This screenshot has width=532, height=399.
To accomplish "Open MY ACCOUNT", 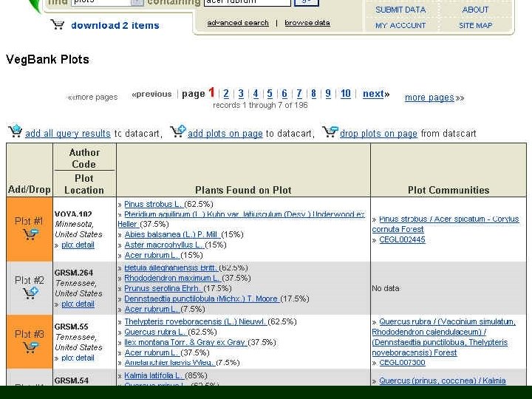I will [400, 25].
